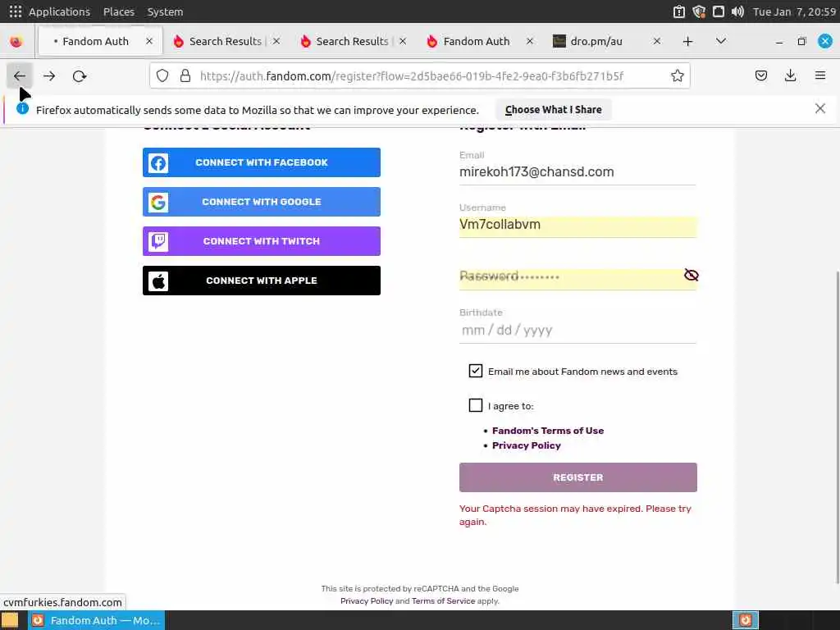This screenshot has width=840, height=630.
Task: Expand the list all tabs chevron
Action: pos(721,41)
